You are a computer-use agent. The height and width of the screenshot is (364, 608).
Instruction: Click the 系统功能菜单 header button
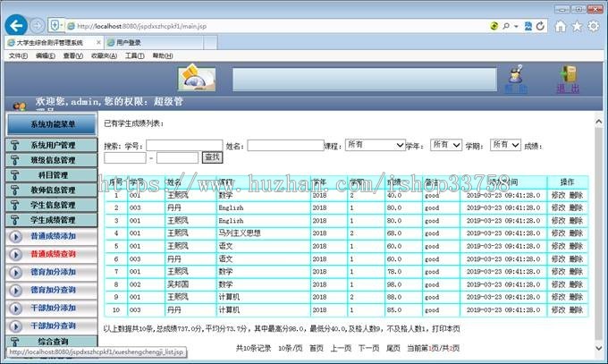(x=51, y=124)
